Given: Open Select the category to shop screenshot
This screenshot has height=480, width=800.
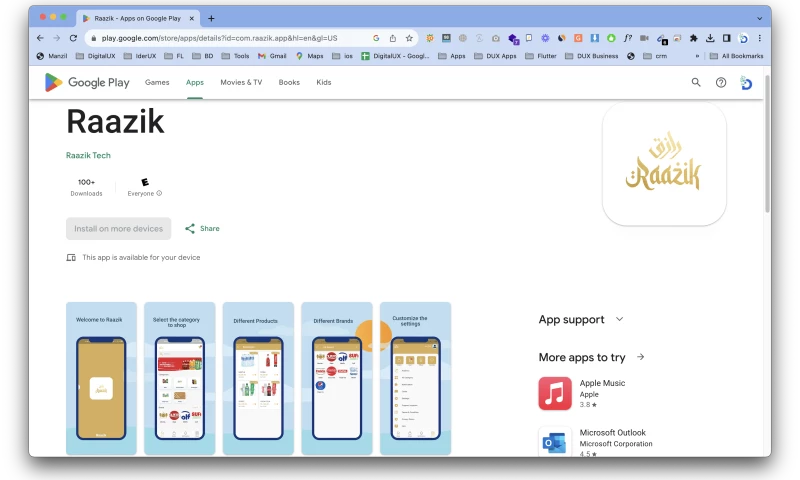Looking at the screenshot, I should click(x=180, y=378).
